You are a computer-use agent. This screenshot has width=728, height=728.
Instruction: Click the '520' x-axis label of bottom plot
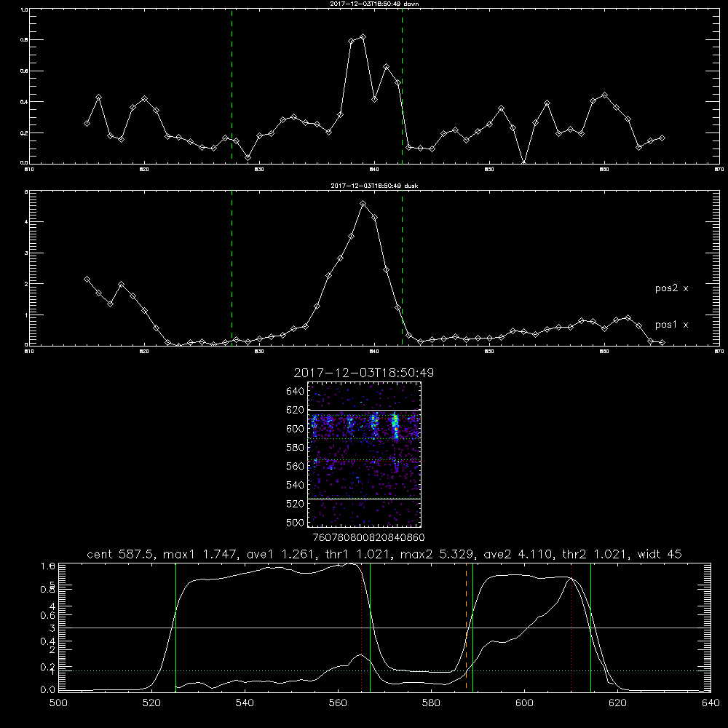point(151,703)
